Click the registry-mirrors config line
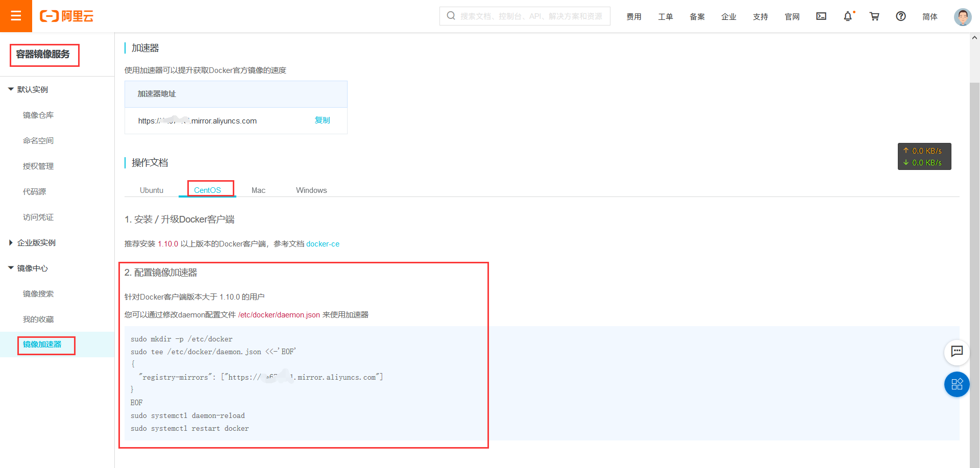980x468 pixels. click(261, 377)
